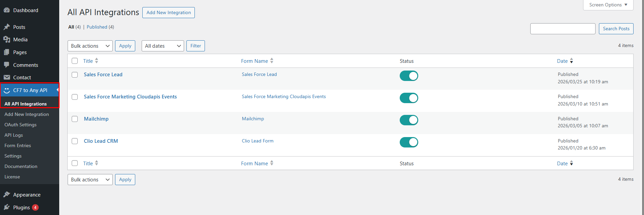Click the Plugins plug icon
Screen dimensions: 644x215
(x=7, y=207)
